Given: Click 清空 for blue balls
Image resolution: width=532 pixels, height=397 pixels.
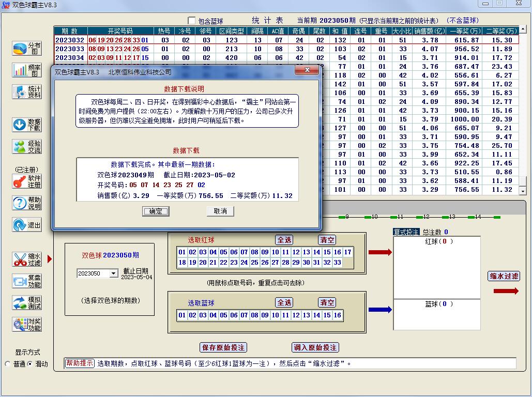Looking at the screenshot, I should coord(327,302).
